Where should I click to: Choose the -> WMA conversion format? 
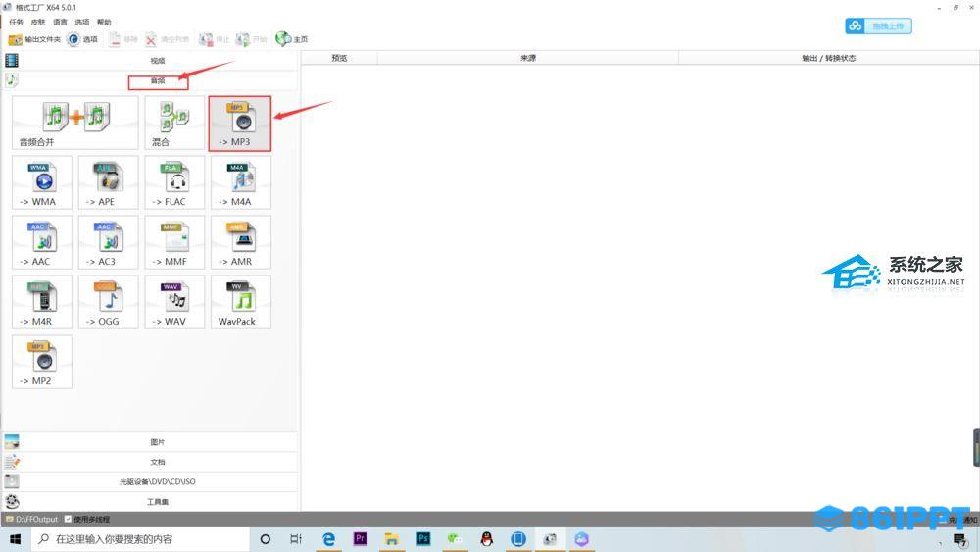coord(42,182)
